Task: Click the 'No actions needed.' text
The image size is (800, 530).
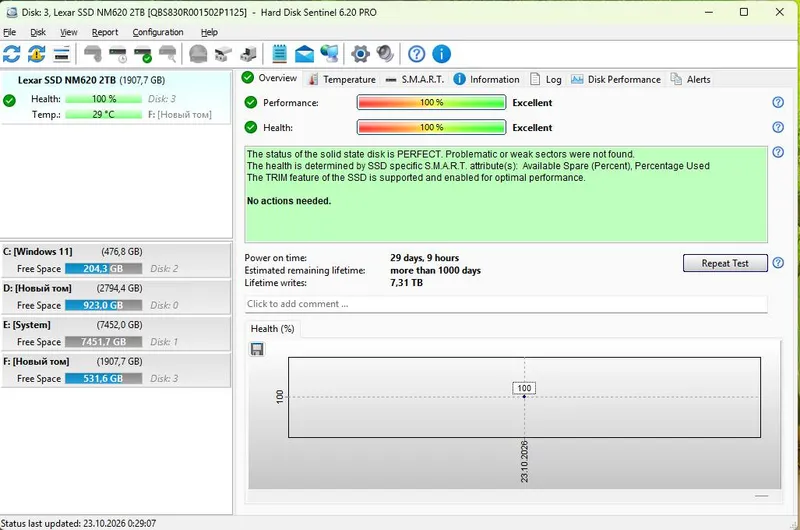Action: tap(289, 201)
